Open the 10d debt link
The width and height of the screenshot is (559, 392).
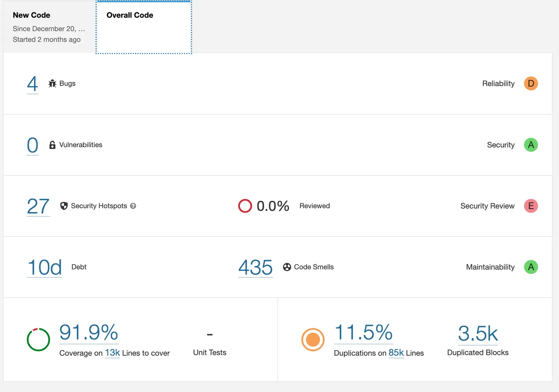click(x=44, y=267)
